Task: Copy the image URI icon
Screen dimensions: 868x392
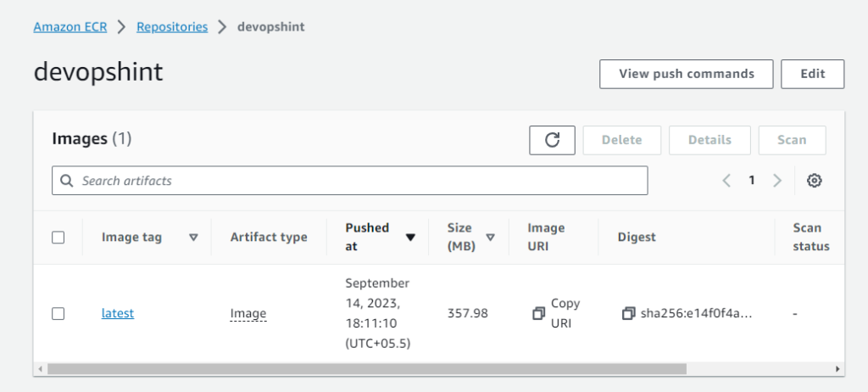Action: click(x=538, y=313)
